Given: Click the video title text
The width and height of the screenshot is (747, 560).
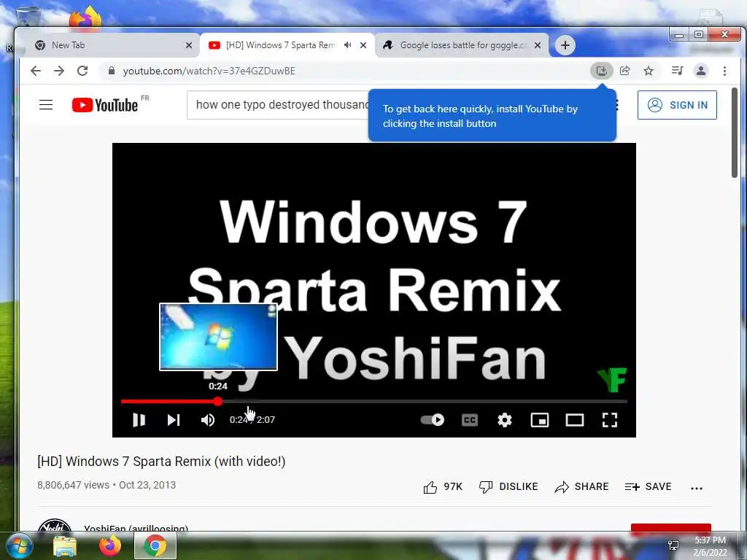Looking at the screenshot, I should 161,462.
